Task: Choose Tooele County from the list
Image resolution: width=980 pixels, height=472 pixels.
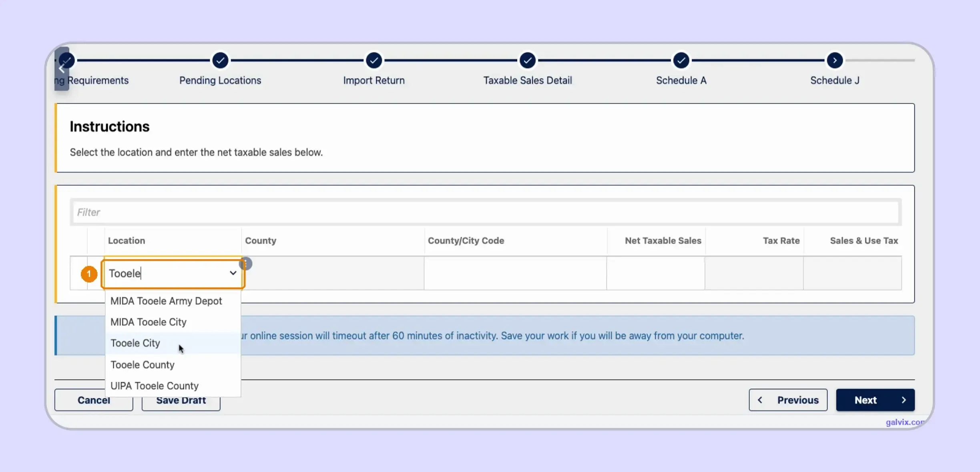Action: 173,365
